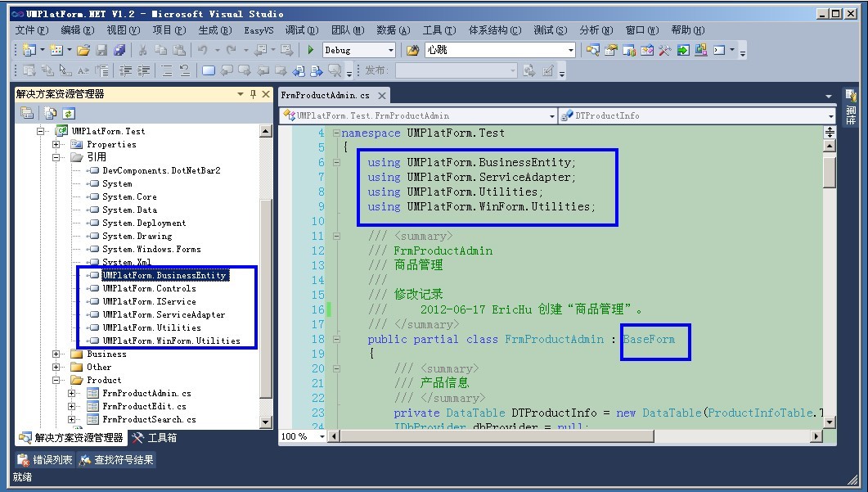This screenshot has height=492, width=868.
Task: Open the New Project icon's dropdown arrow
Action: (42, 51)
